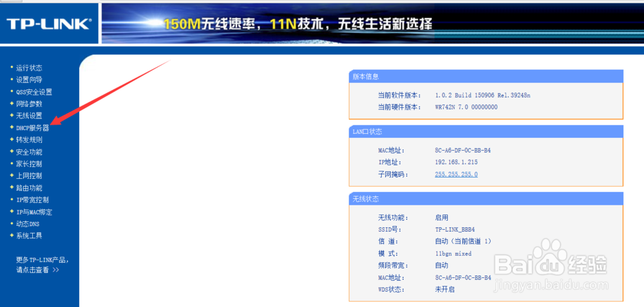Viewport: 644px width, 307px height.
Task: Click hardware version WR742N 7.0 text
Action: (x=466, y=107)
